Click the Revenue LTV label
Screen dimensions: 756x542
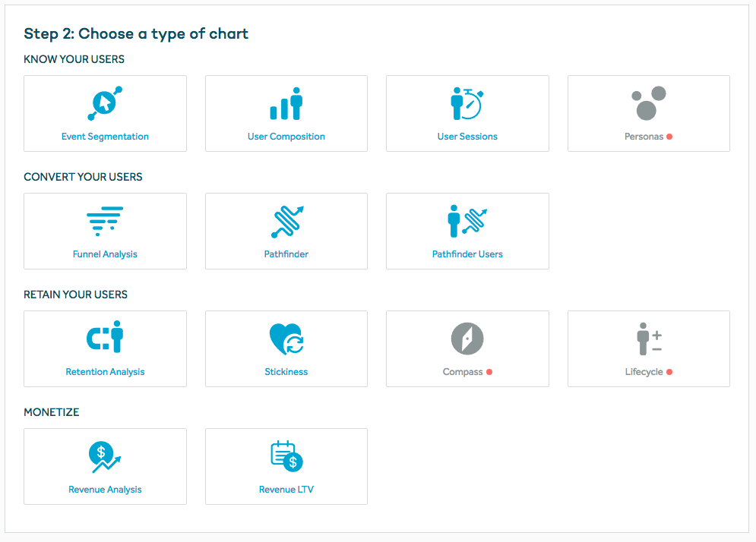(286, 489)
